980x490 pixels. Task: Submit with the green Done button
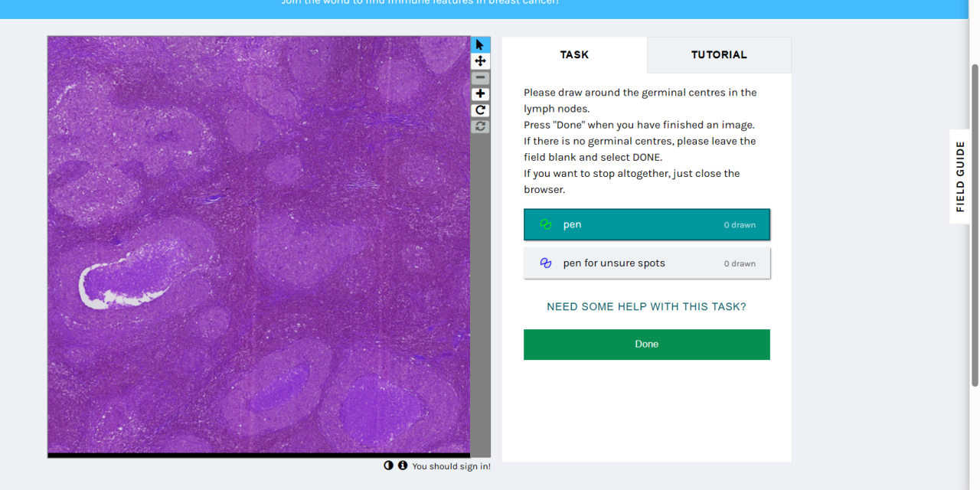pyautogui.click(x=647, y=345)
